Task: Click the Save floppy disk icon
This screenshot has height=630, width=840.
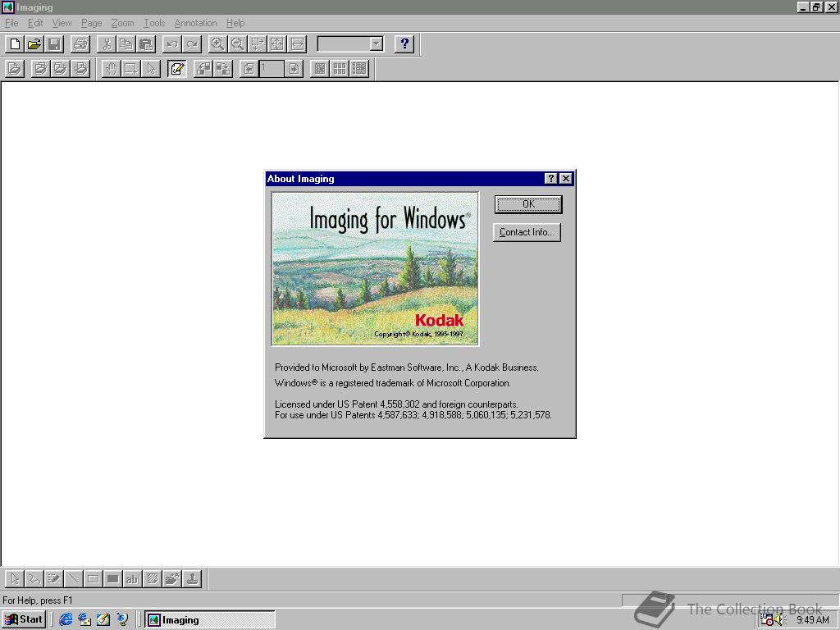Action: pos(54,44)
